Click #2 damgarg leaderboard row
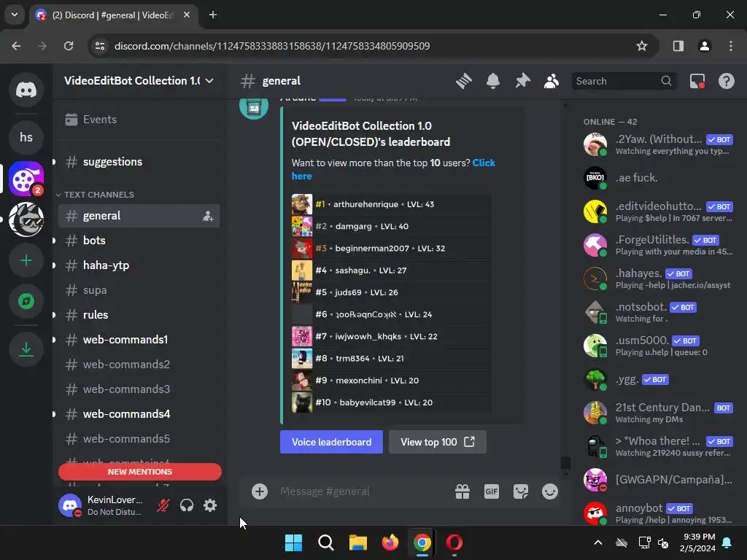The height and width of the screenshot is (560, 747). click(391, 226)
